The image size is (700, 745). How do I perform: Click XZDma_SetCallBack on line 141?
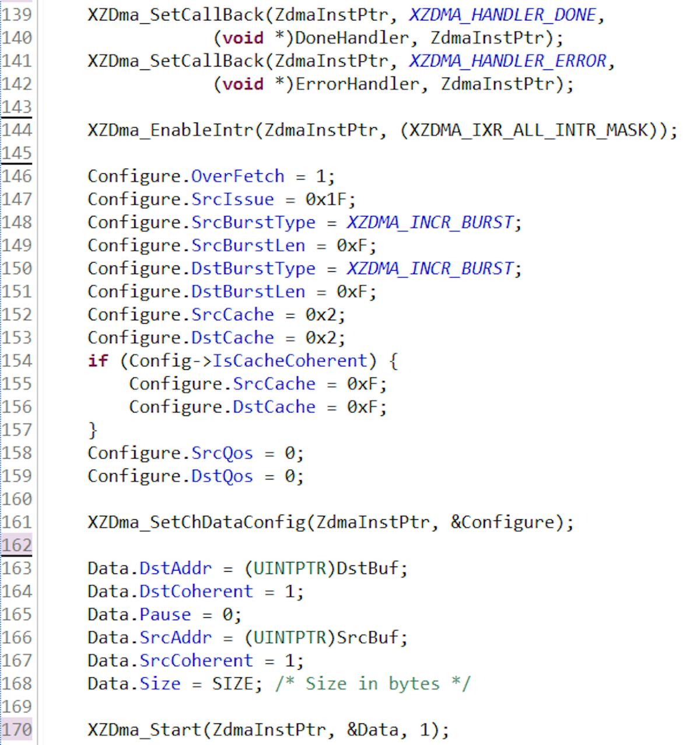click(x=176, y=61)
